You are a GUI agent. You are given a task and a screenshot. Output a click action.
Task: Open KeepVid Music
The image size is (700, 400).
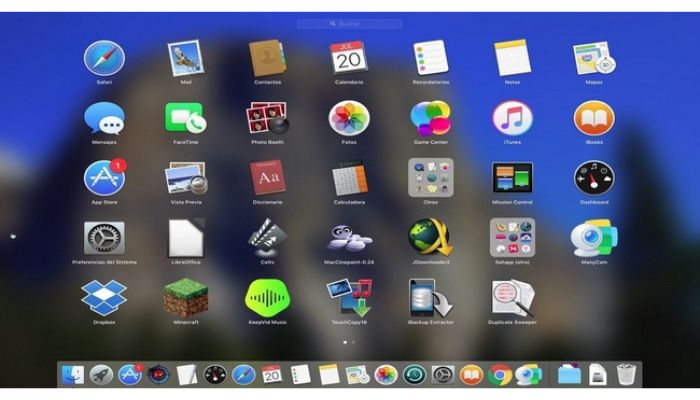(267, 298)
